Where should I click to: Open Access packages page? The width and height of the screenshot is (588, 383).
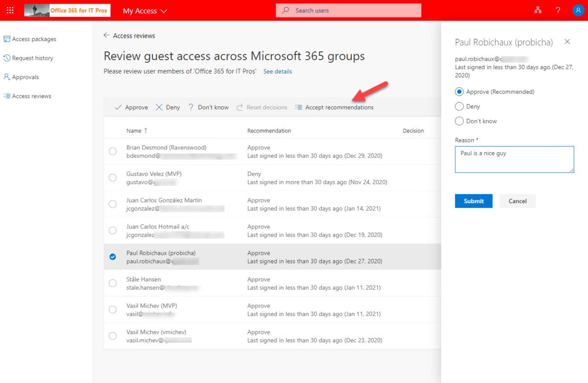click(x=34, y=39)
